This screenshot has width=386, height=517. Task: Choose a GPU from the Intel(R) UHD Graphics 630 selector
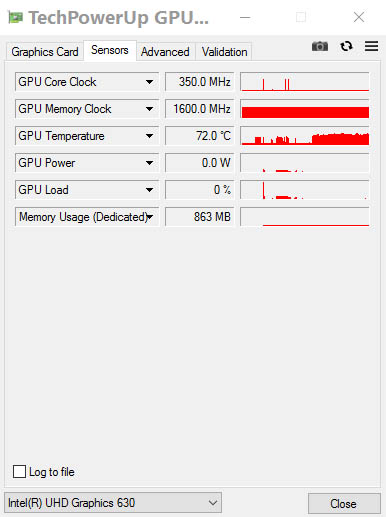[113, 503]
